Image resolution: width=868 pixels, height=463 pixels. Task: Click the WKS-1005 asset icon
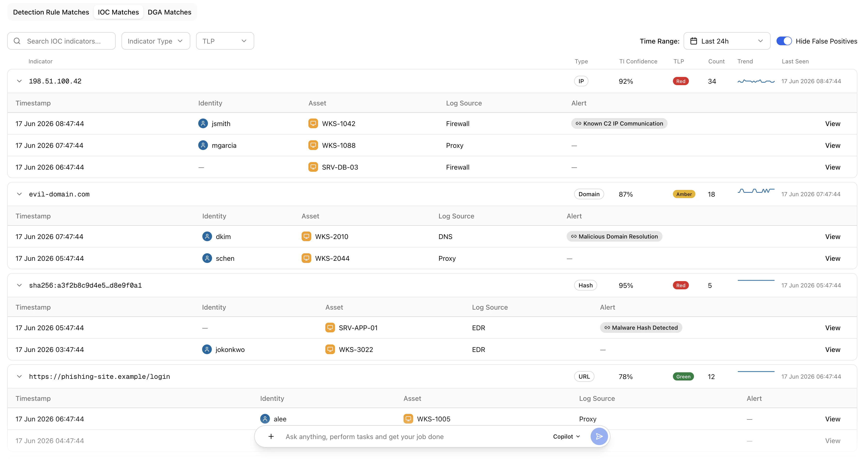coord(408,419)
